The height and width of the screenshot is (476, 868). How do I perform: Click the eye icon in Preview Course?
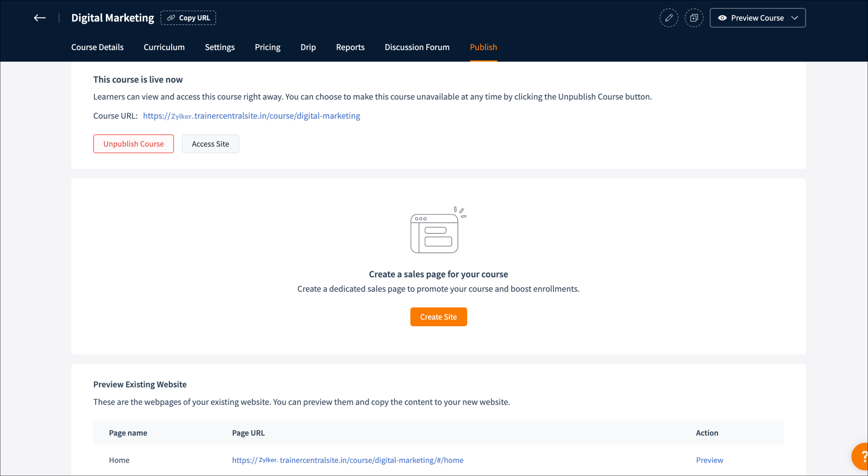pos(722,18)
